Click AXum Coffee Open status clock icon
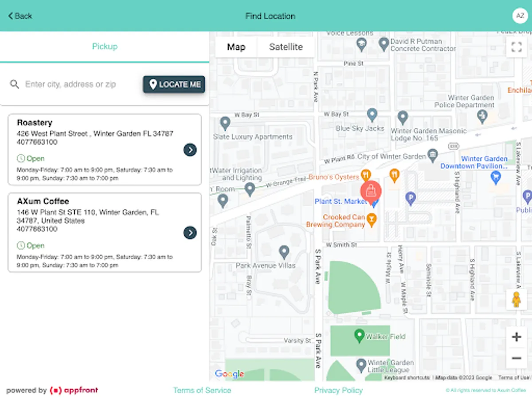The image size is (532, 399). click(20, 245)
